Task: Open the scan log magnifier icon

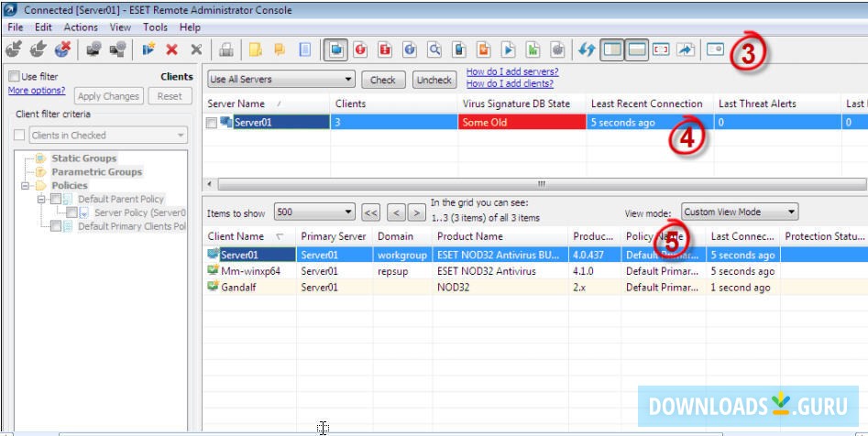Action: (434, 49)
